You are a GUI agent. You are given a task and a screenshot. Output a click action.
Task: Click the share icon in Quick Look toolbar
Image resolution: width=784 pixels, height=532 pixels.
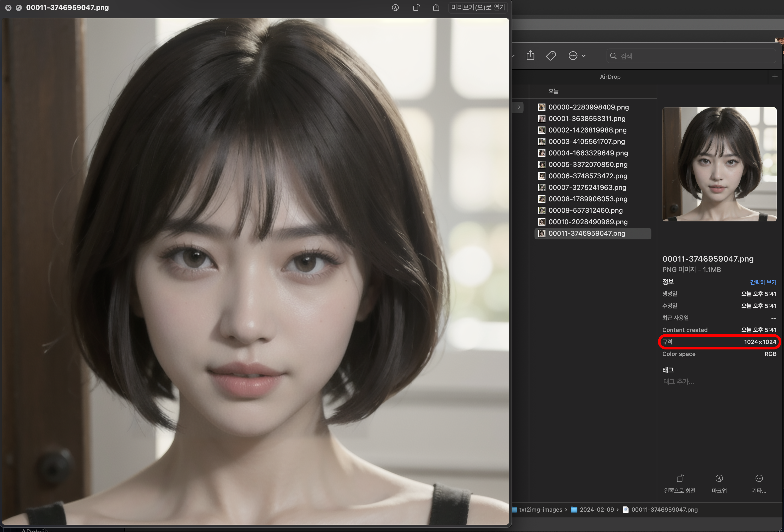coord(436,7)
